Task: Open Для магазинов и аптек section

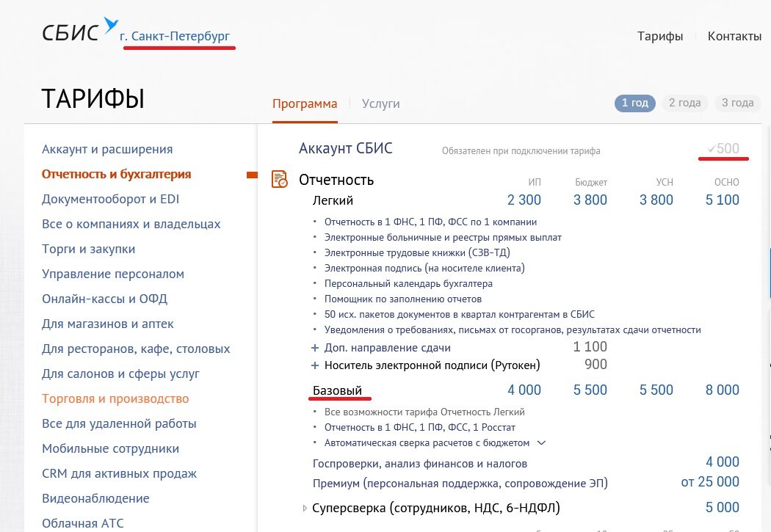Action: click(108, 324)
